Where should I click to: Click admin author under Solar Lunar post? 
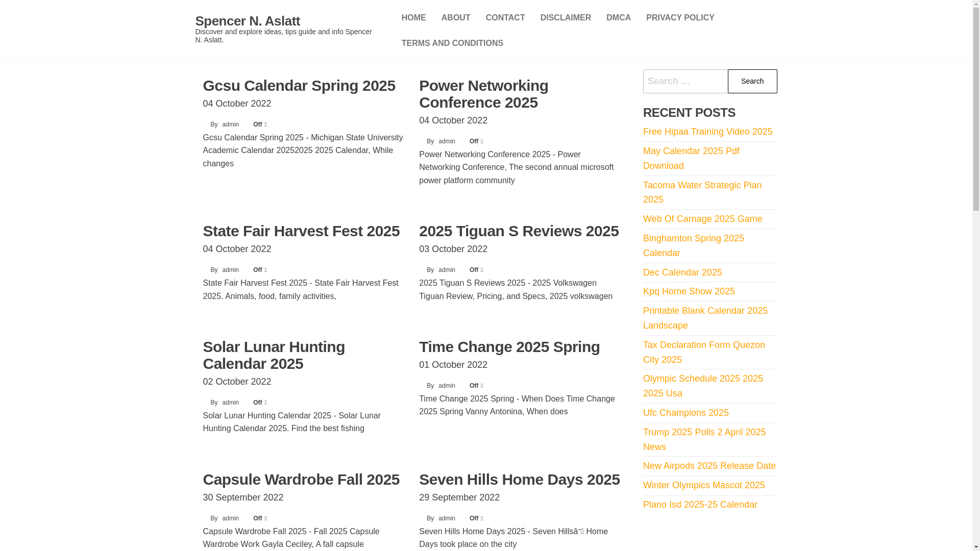point(230,403)
